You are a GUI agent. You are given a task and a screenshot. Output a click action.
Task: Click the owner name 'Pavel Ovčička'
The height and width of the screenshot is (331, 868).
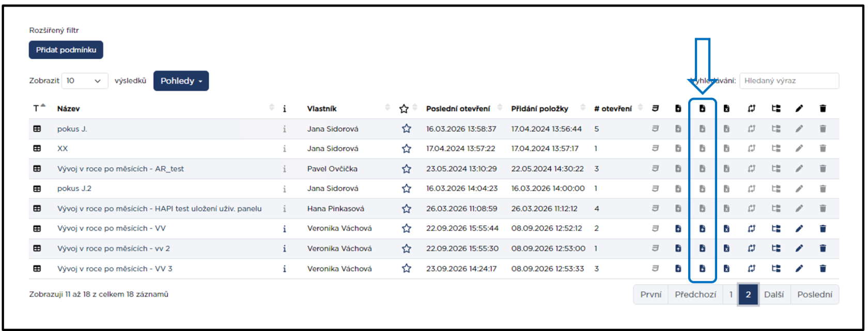coord(332,169)
